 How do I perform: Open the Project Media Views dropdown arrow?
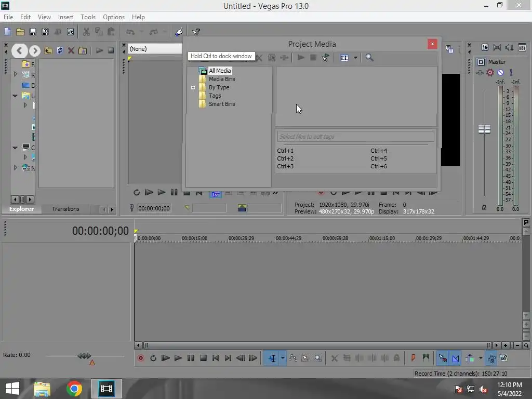coord(355,58)
